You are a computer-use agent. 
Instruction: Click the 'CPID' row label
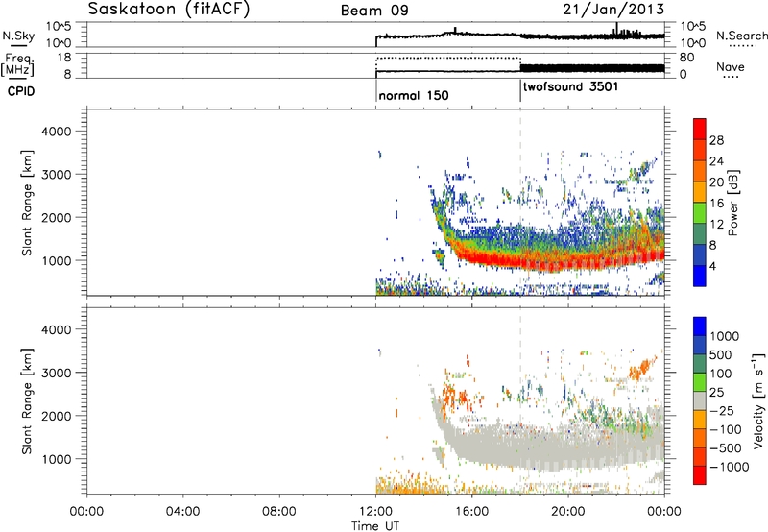click(x=21, y=91)
